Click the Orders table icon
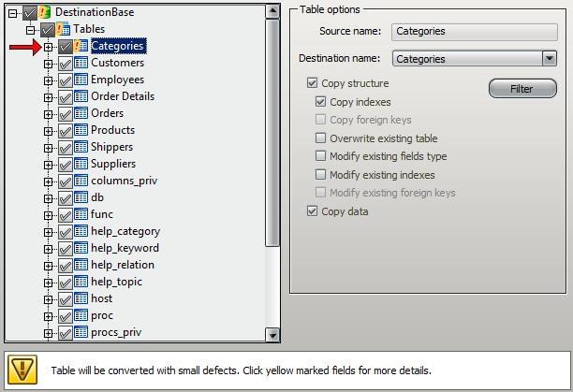This screenshot has width=573, height=392. [81, 113]
